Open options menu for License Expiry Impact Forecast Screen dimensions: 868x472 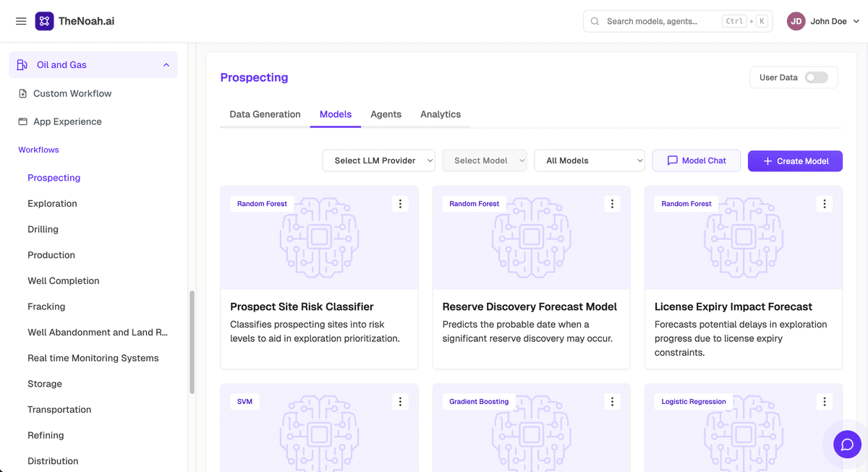(x=825, y=204)
